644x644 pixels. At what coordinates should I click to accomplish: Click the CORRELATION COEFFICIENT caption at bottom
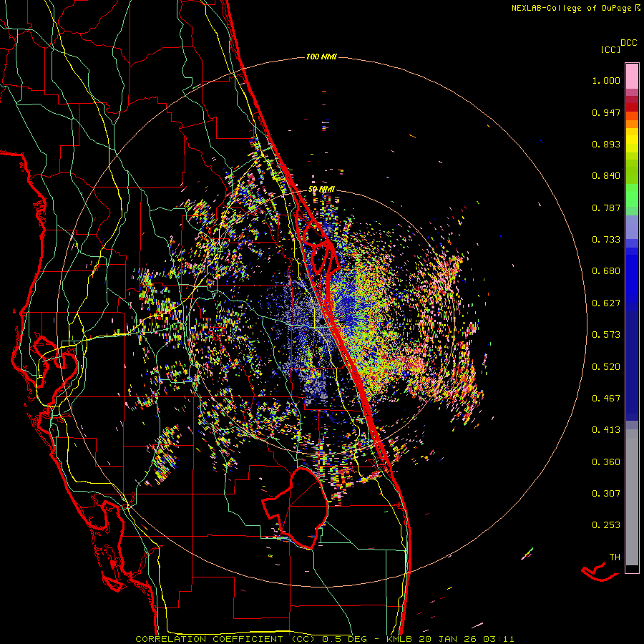pyautogui.click(x=324, y=639)
